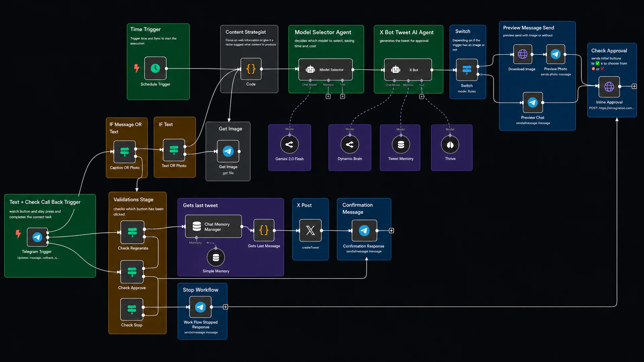Screen dimensions: 644x362
Task: Open the Chat Memory Manager node
Action: pos(213,227)
